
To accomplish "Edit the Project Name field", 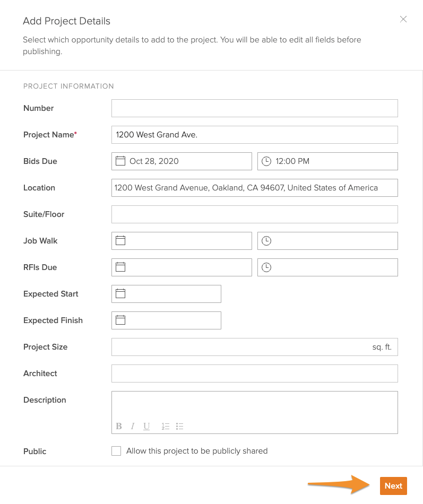I will (x=254, y=135).
